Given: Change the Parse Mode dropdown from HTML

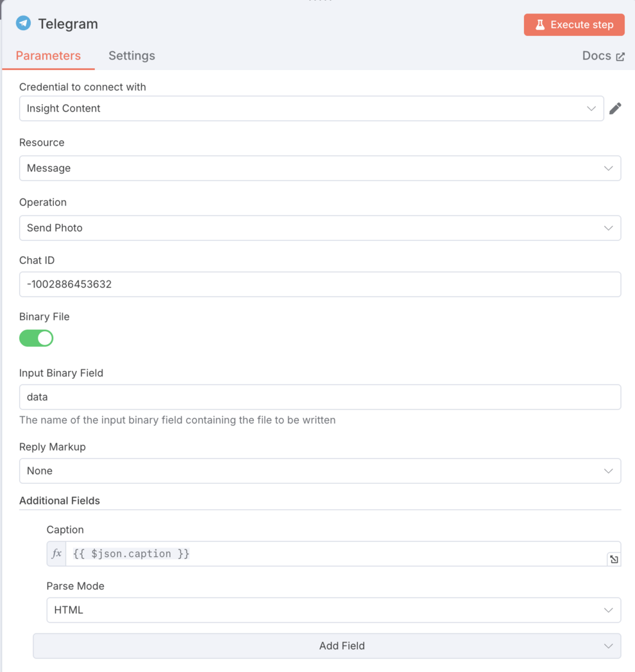Looking at the screenshot, I should click(x=333, y=610).
